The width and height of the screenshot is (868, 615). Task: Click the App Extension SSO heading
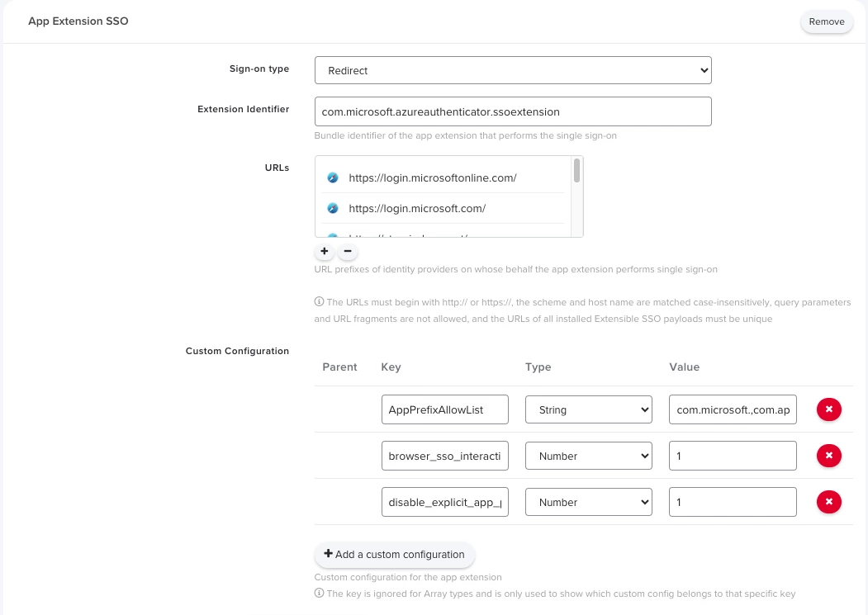78,21
